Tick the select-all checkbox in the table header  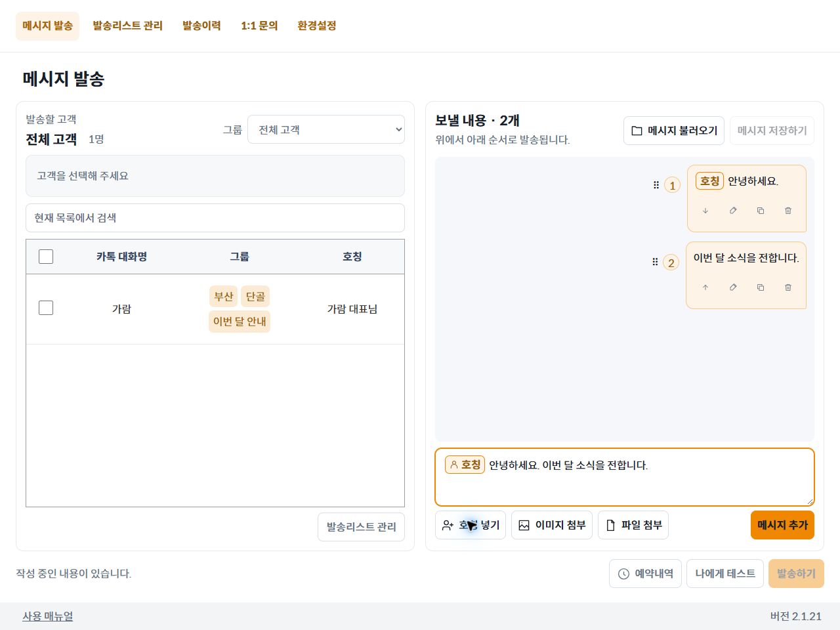[46, 257]
